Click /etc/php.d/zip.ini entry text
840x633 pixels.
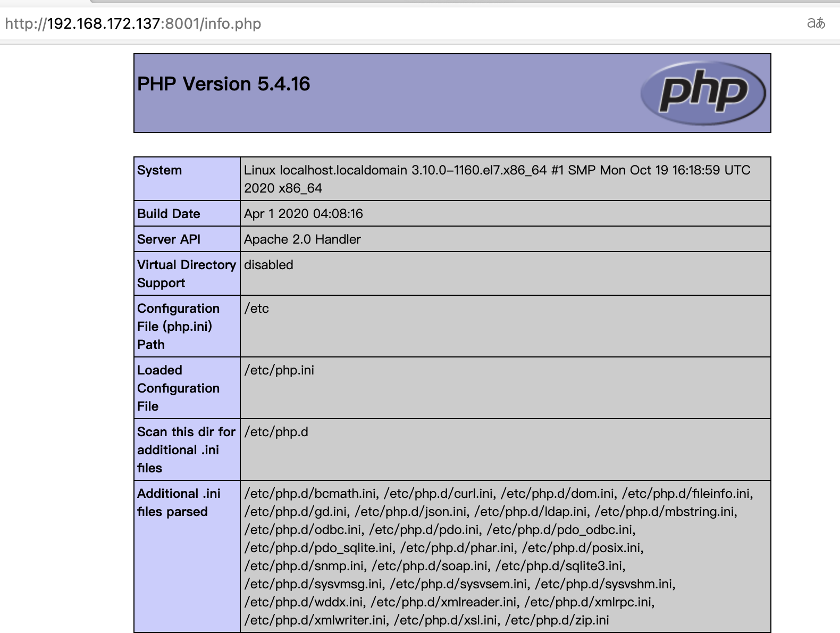(x=557, y=620)
